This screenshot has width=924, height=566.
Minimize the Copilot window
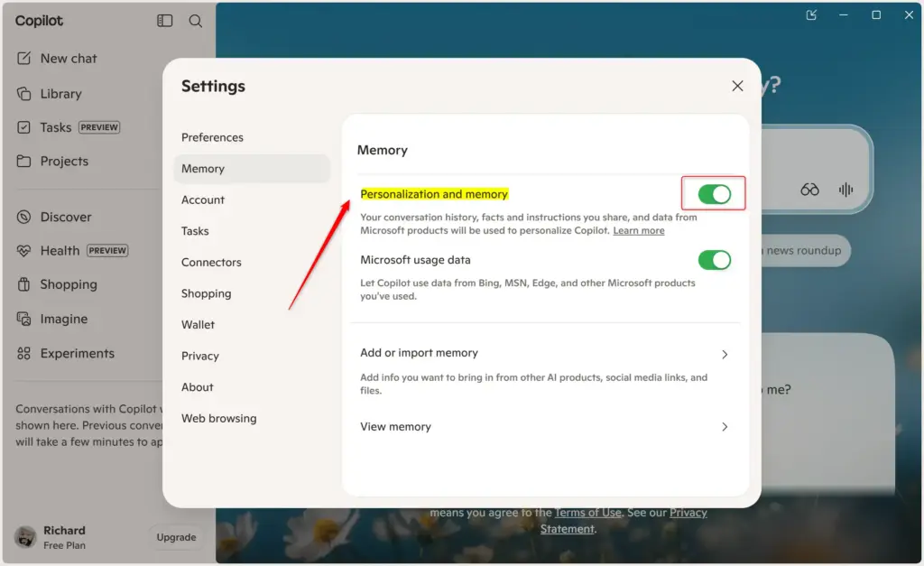(x=844, y=14)
